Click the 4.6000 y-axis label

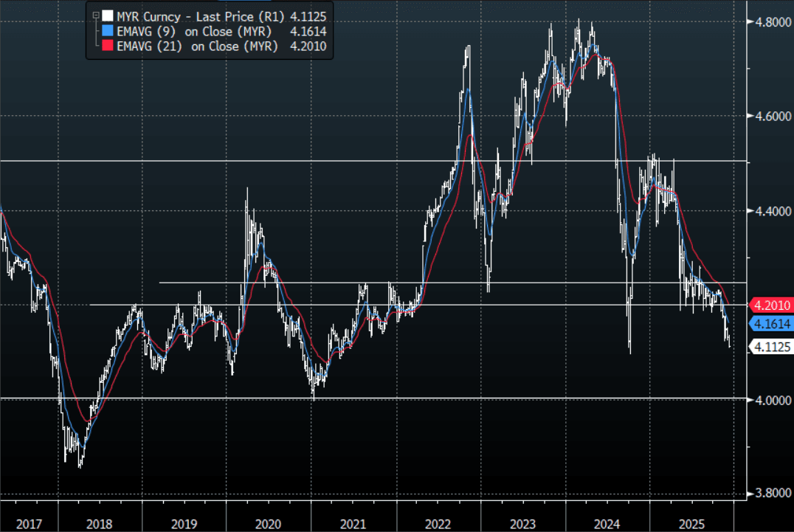(x=770, y=117)
